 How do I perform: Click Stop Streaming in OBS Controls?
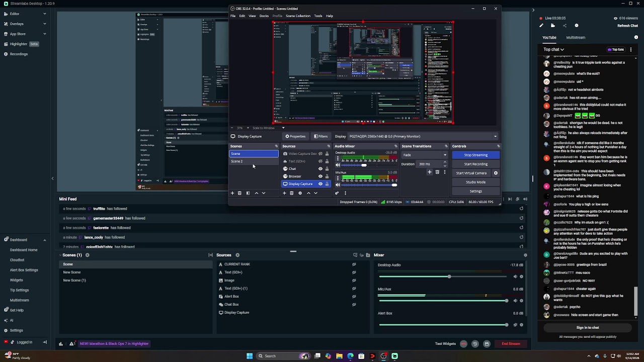[475, 155]
